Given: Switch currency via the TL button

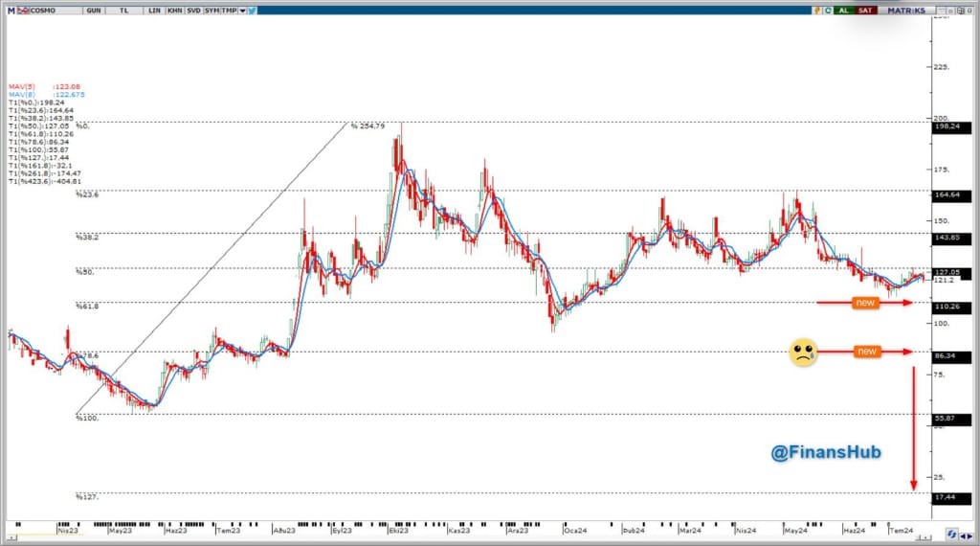Looking at the screenshot, I should click(123, 11).
